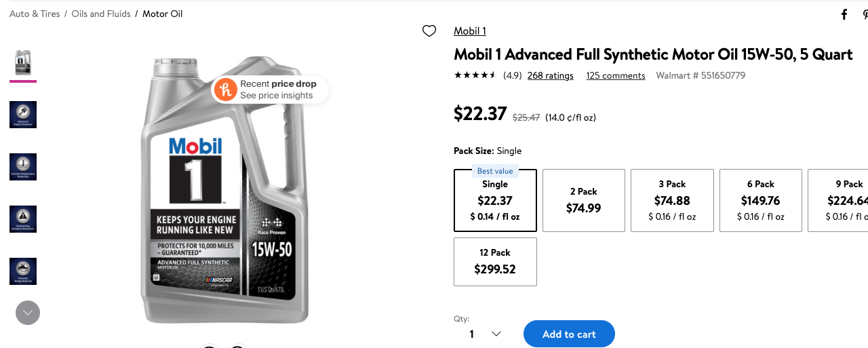Choose the 2 Pack size option
Viewport: 868px width, 348px height.
point(583,201)
